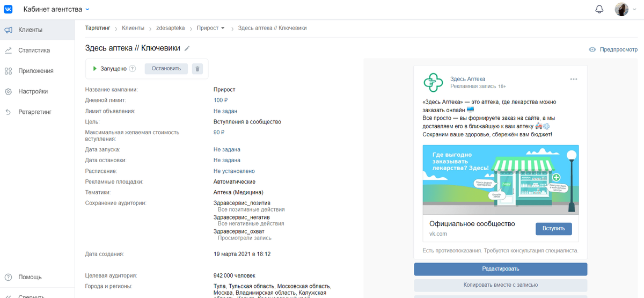Expand the Прирост breadcrumb dropdown
Screen dimensions: 644x298
(211, 28)
